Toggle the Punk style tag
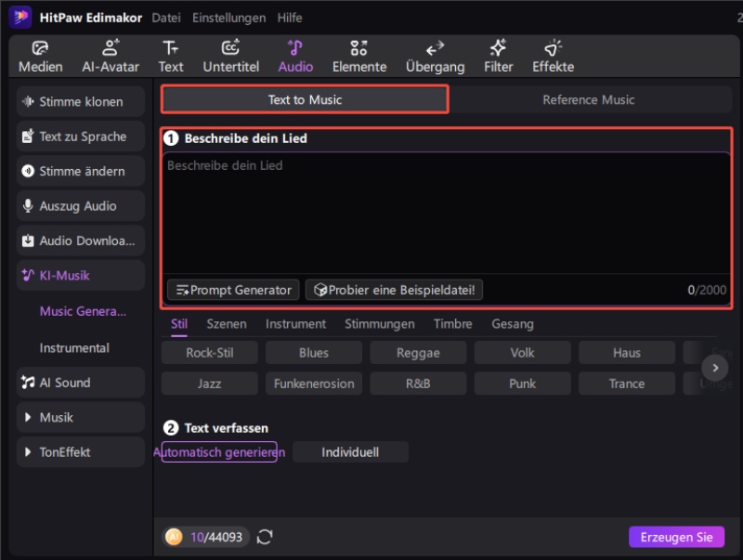Screen dimensions: 743x560 [522, 384]
